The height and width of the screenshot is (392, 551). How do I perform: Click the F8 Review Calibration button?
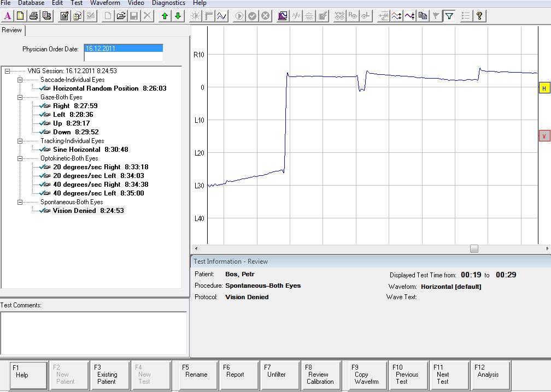[x=321, y=376]
